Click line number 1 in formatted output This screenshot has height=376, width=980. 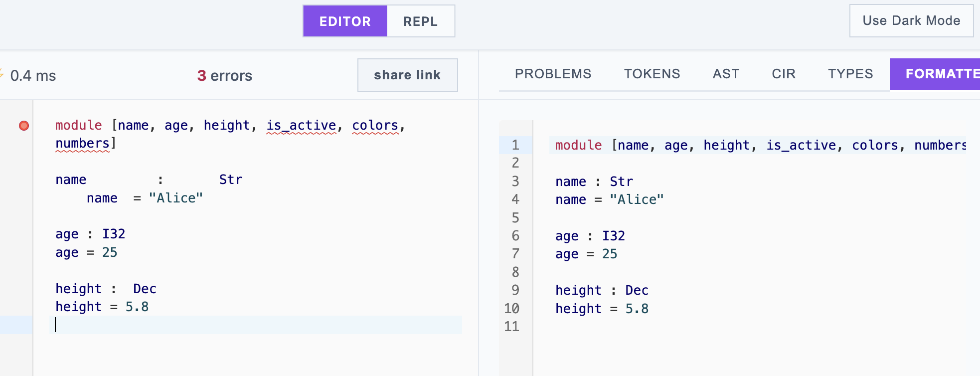[515, 145]
